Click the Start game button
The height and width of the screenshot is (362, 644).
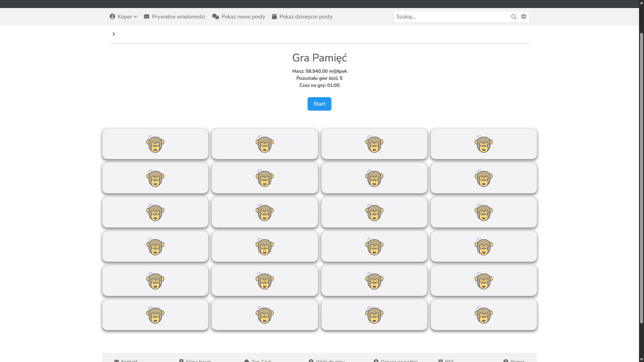[319, 104]
